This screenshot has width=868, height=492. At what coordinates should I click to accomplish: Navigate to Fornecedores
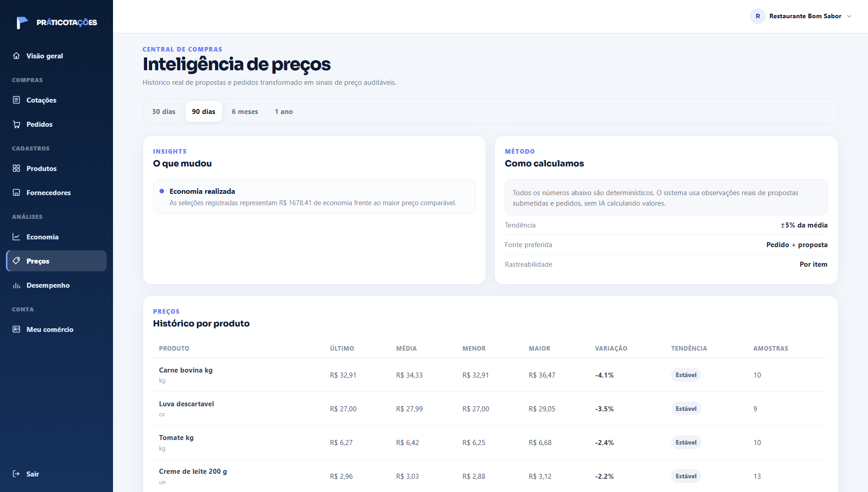[x=56, y=192]
